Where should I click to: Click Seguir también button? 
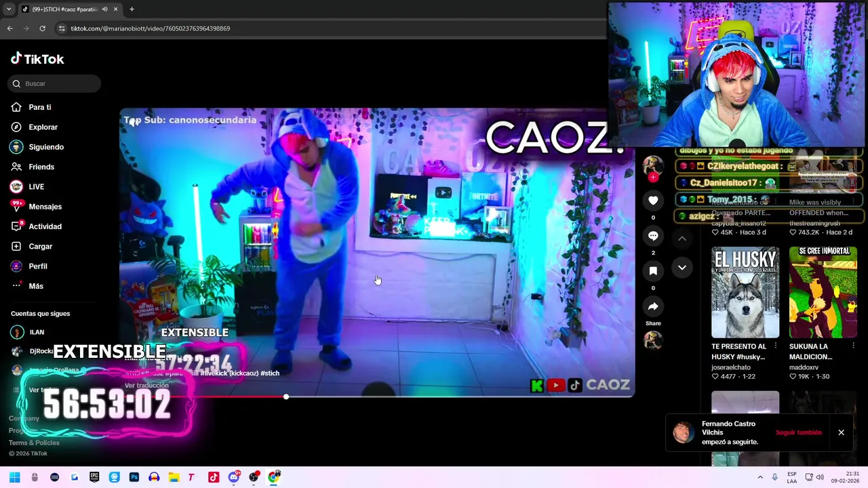(799, 432)
